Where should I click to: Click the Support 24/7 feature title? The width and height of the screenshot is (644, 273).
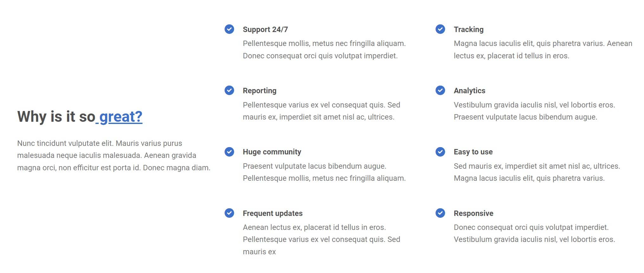[x=265, y=29]
